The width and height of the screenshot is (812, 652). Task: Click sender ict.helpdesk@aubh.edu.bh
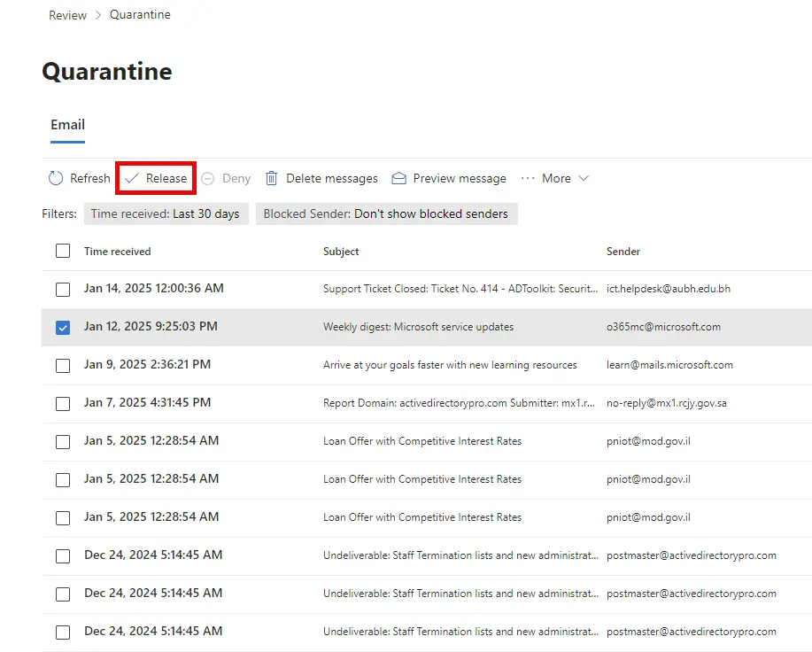coord(669,289)
